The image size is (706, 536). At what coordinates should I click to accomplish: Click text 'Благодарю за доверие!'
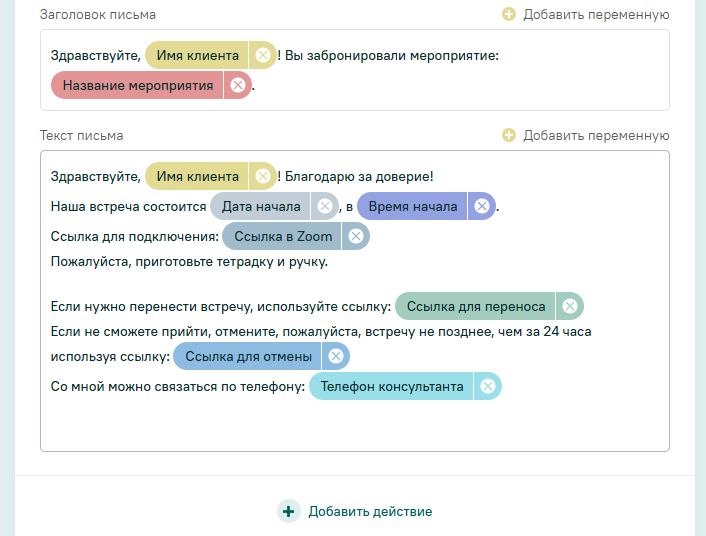coord(359,176)
